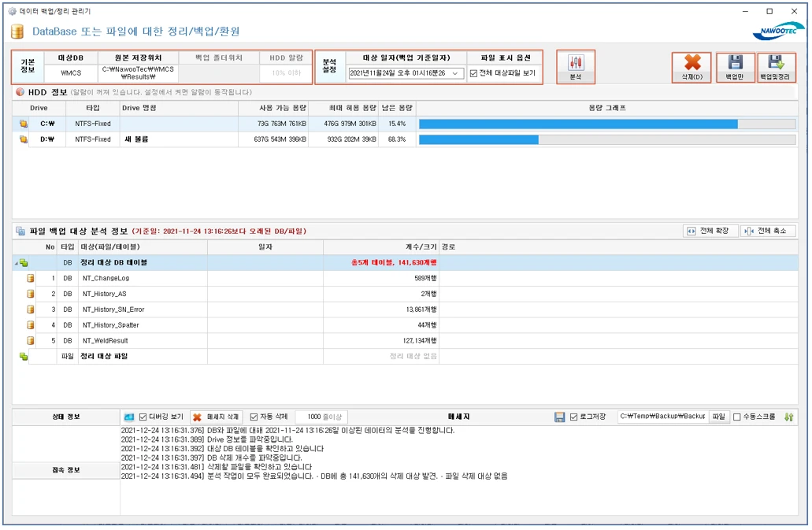Click the 계수/크기 column header
The width and height of the screenshot is (812, 530).
381,247
